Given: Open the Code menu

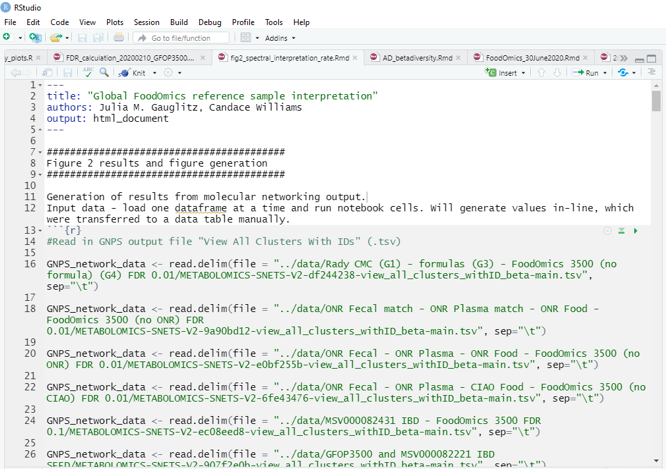Looking at the screenshot, I should [x=59, y=22].
